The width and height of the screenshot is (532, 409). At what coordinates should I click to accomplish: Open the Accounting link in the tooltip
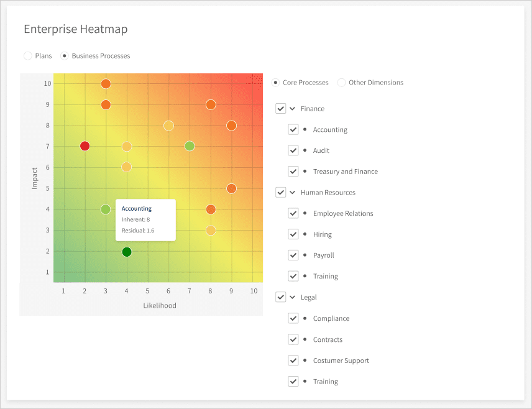coord(137,208)
